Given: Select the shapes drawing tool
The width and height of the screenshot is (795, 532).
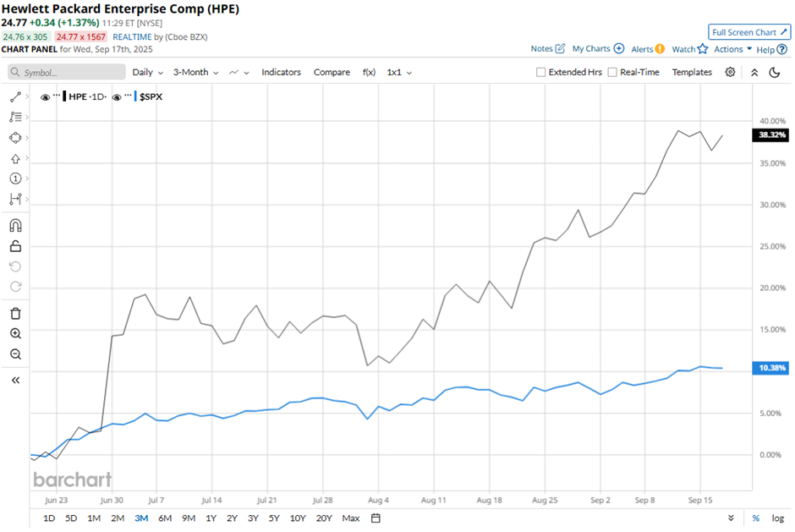Looking at the screenshot, I should pyautogui.click(x=15, y=138).
